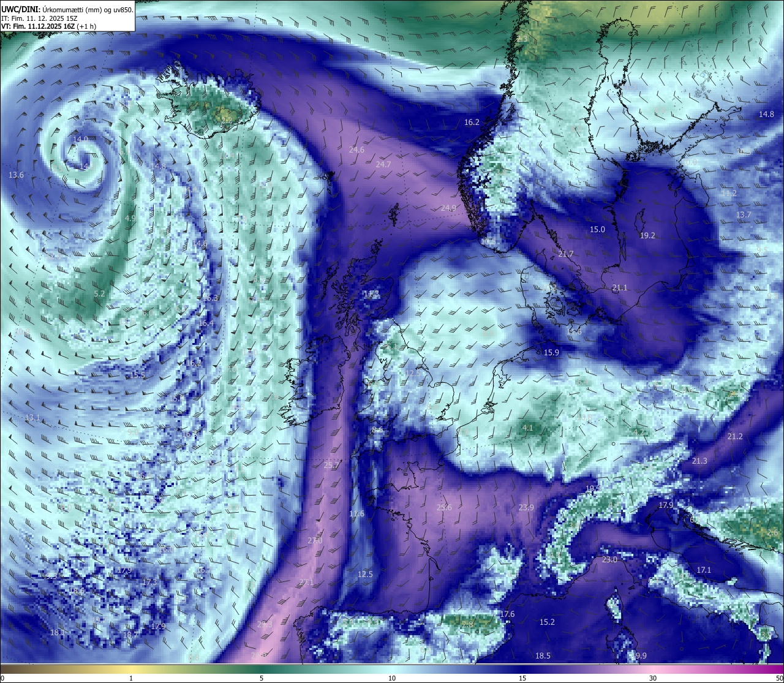Click the 50 label on the color scale
Screen dimensions: 784x683
779,678
